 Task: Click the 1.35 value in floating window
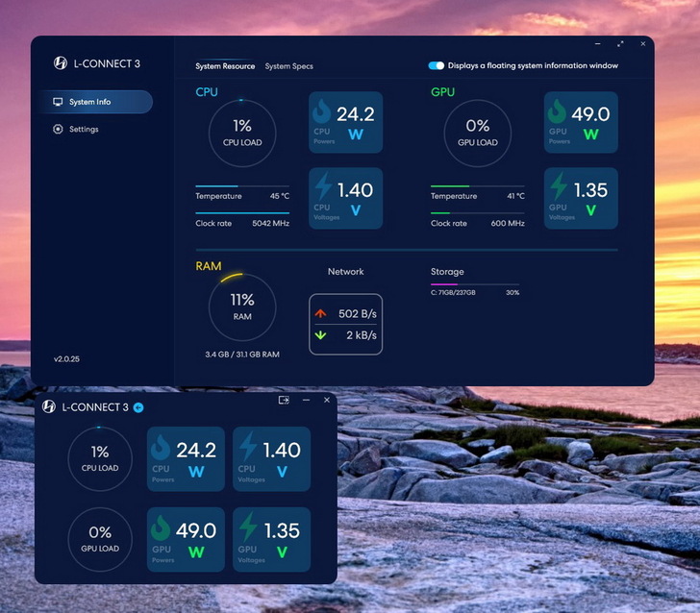coord(282,530)
